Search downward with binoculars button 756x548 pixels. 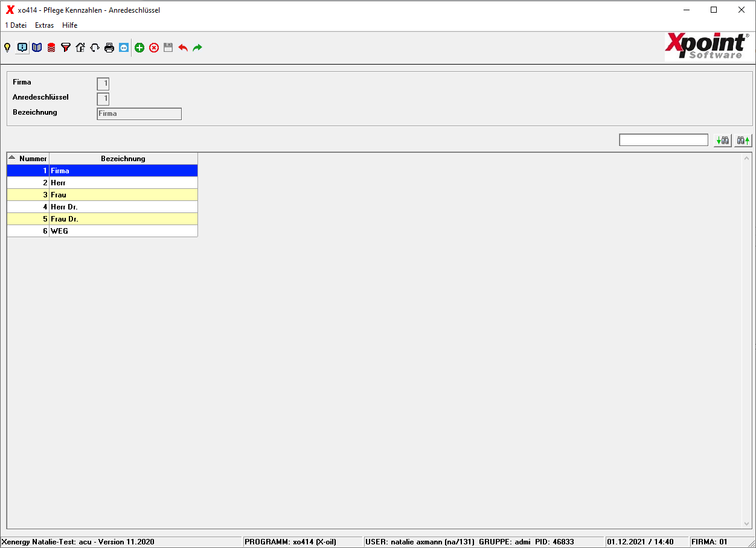[x=722, y=140]
